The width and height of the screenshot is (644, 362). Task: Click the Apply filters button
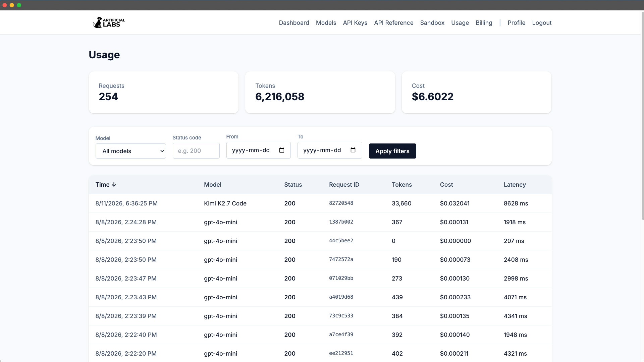click(x=392, y=151)
